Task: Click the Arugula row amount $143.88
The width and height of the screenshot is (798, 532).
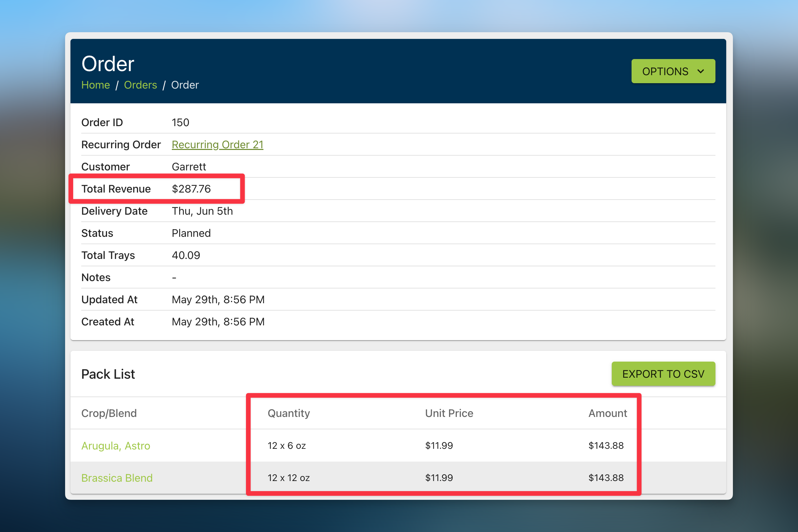Action: pyautogui.click(x=605, y=445)
